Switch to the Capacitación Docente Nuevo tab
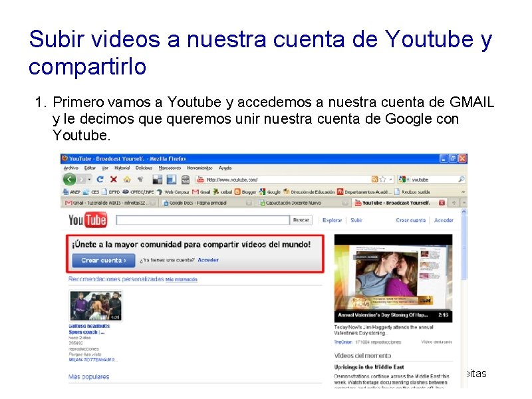 point(304,203)
